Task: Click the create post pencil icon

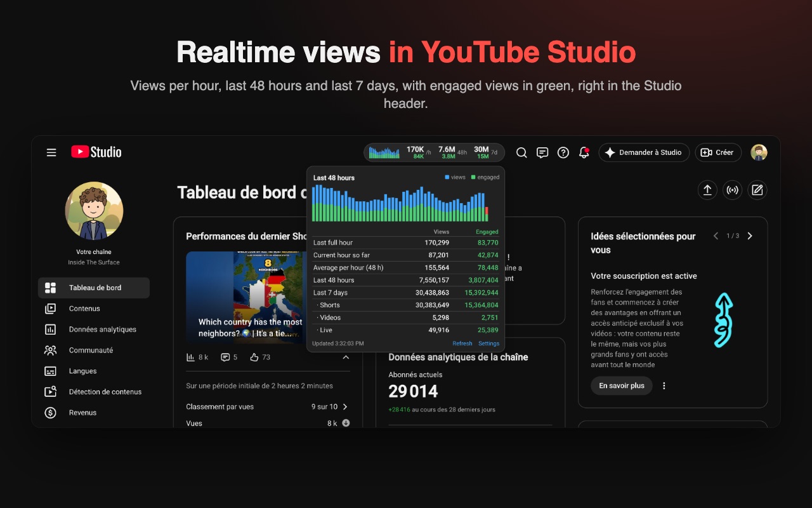Action: pos(757,190)
